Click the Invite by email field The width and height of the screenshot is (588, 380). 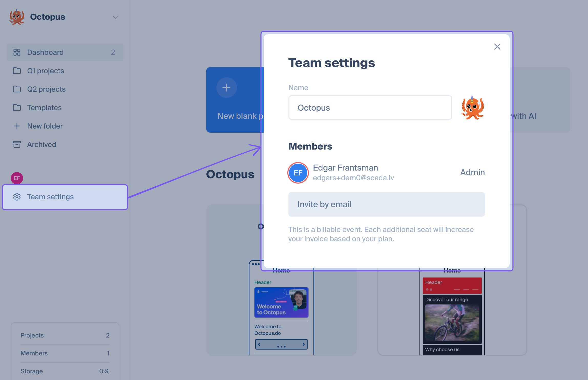click(386, 204)
